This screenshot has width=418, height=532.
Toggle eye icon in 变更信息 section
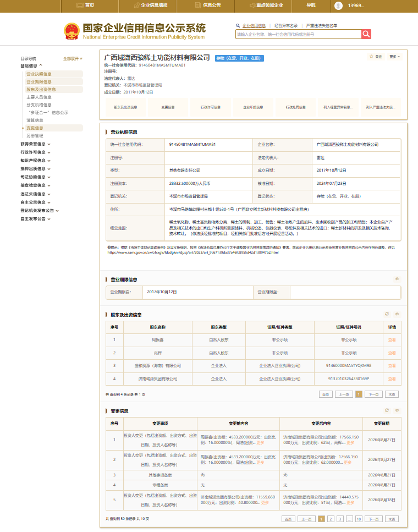coord(397,410)
